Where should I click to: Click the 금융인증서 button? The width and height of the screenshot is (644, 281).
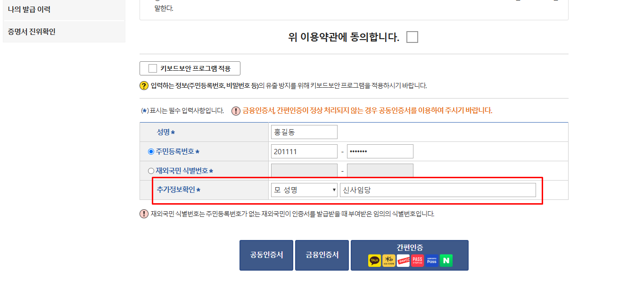[x=322, y=255]
